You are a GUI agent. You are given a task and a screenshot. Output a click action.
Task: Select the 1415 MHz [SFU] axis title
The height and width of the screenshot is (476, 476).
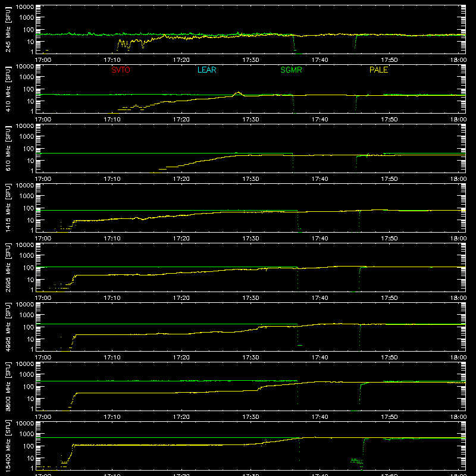click(8, 208)
